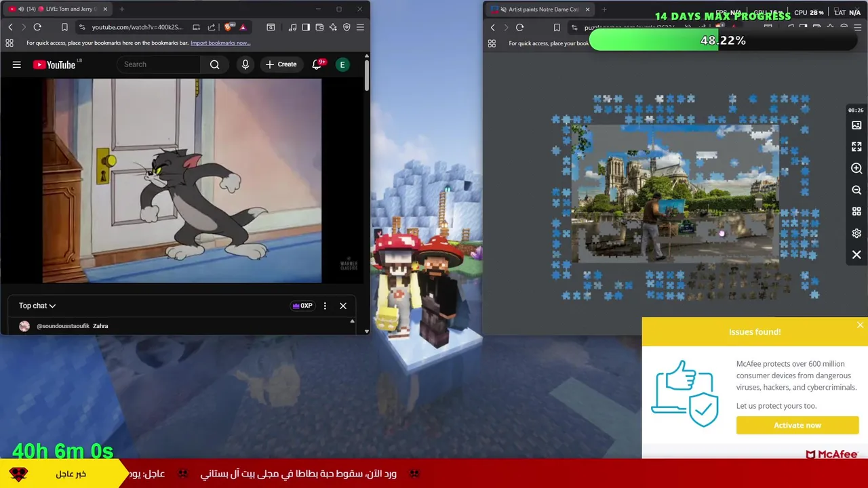868x488 pixels.
Task: Zoom in on the puzzle
Action: pyautogui.click(x=856, y=168)
